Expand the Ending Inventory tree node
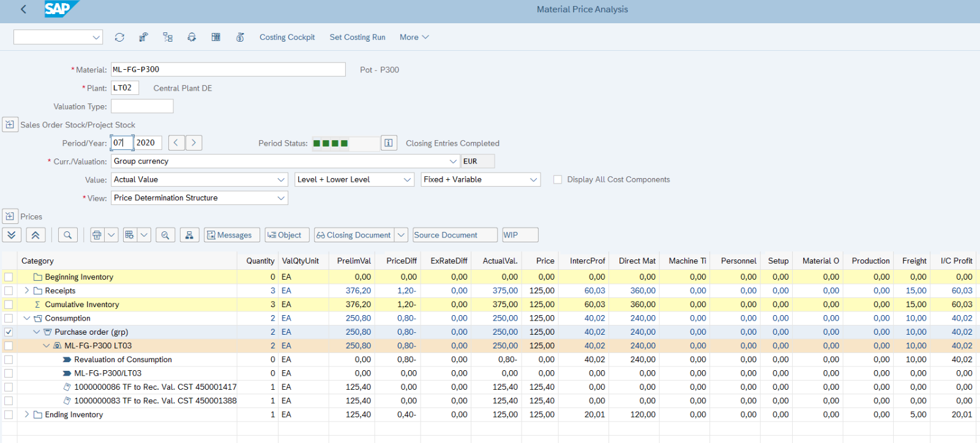 [27, 415]
